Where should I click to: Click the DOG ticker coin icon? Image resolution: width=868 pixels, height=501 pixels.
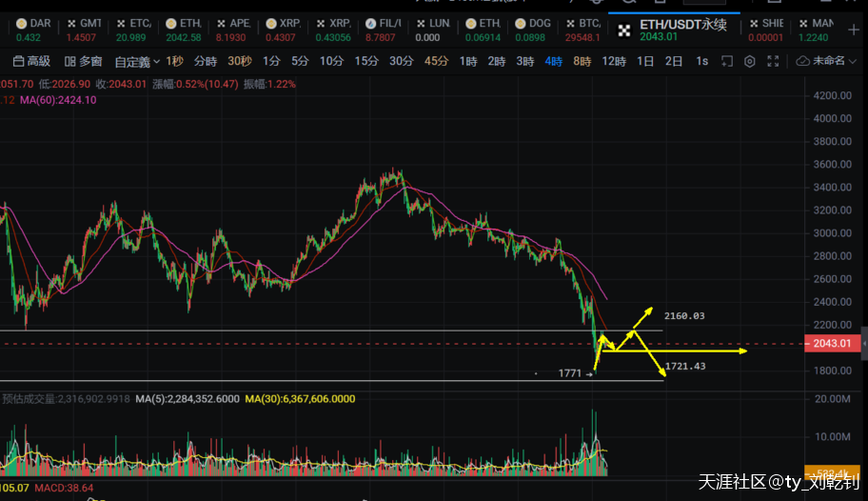520,23
